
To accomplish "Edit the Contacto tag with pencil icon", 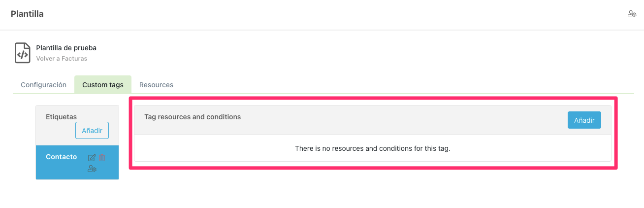I will tap(92, 158).
